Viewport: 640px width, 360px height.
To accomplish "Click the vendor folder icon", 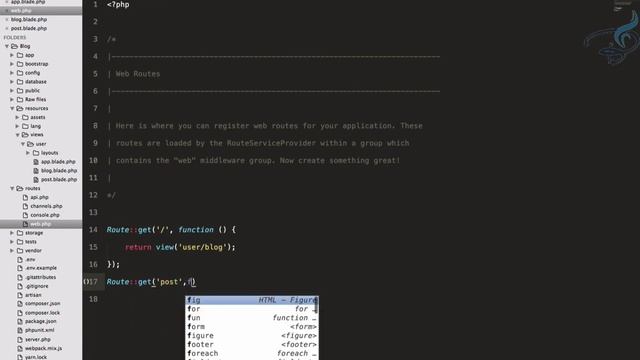I will click(x=20, y=251).
